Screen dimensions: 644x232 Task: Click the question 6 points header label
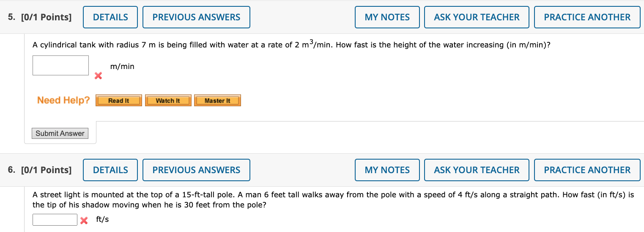click(x=40, y=170)
